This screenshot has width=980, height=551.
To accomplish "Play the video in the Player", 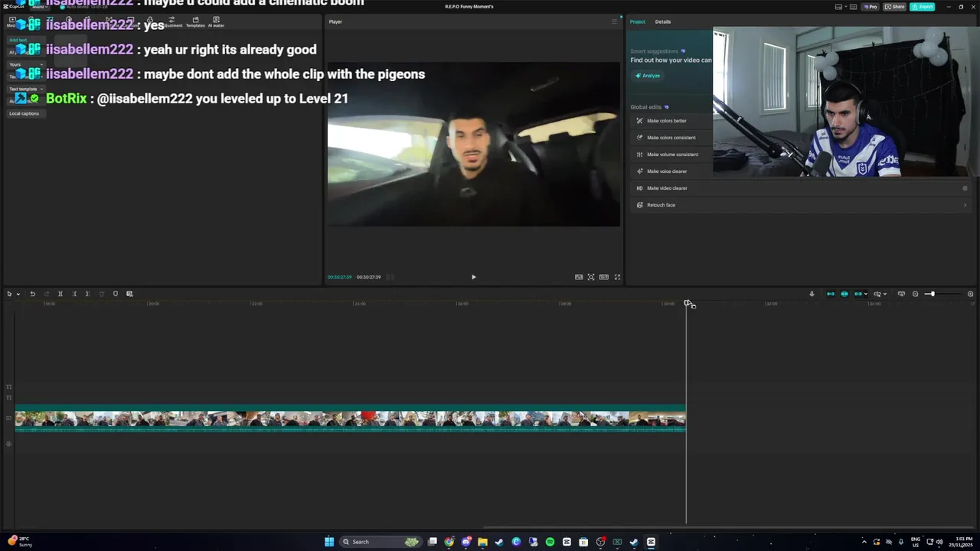I will [x=473, y=277].
